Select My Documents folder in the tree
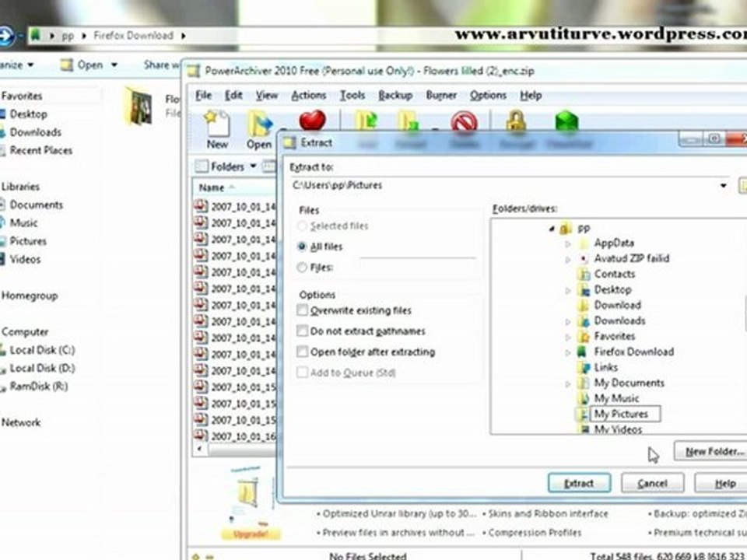The image size is (747, 560). pos(629,383)
